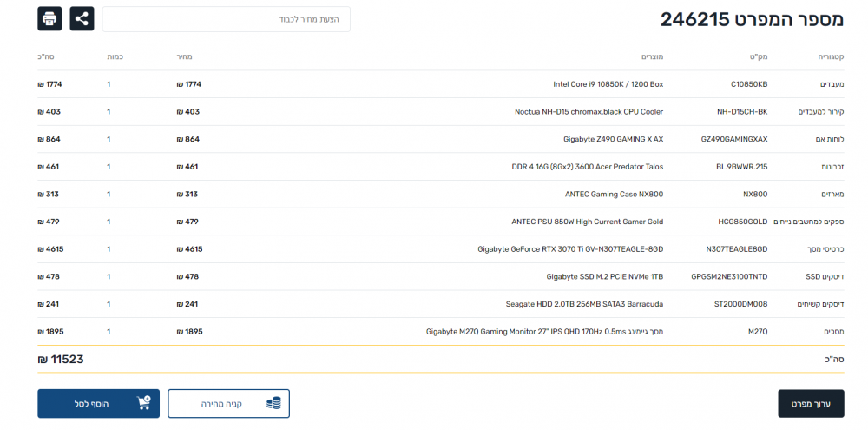Click the share icon button
The height and width of the screenshot is (430, 868).
click(x=82, y=18)
